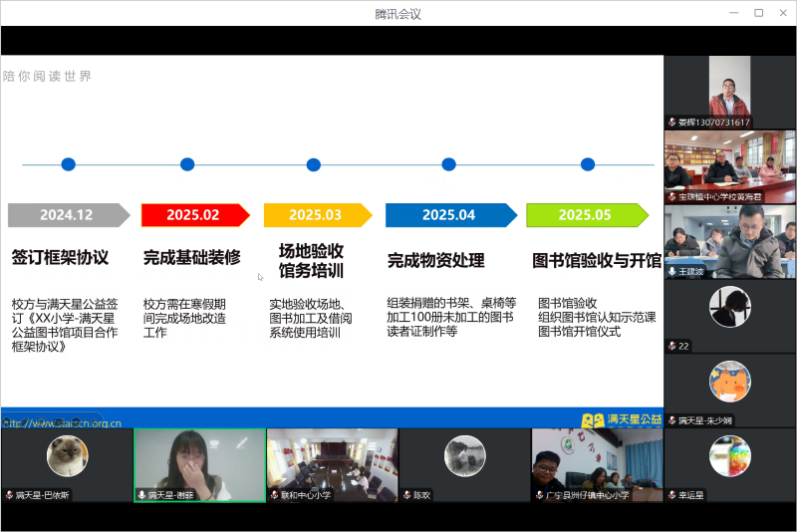Click the 腾讯会议 window title
Screen dimensions: 797x532
(x=398, y=14)
